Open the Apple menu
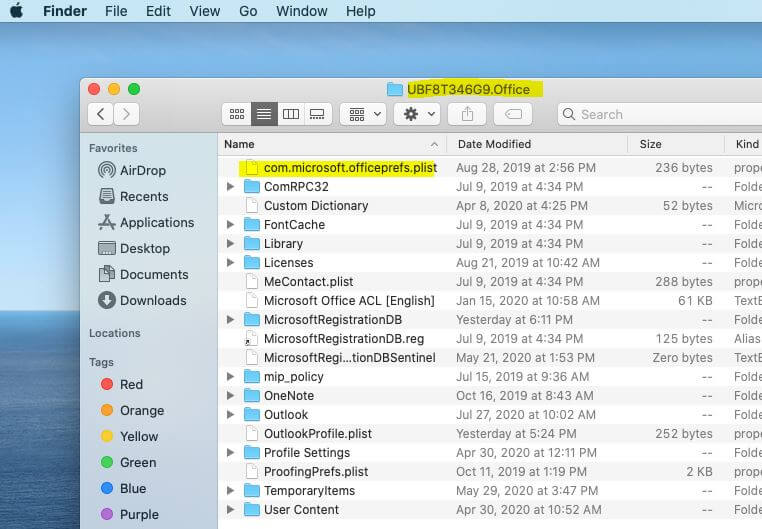Viewport: 762px width, 529px height. coord(16,11)
